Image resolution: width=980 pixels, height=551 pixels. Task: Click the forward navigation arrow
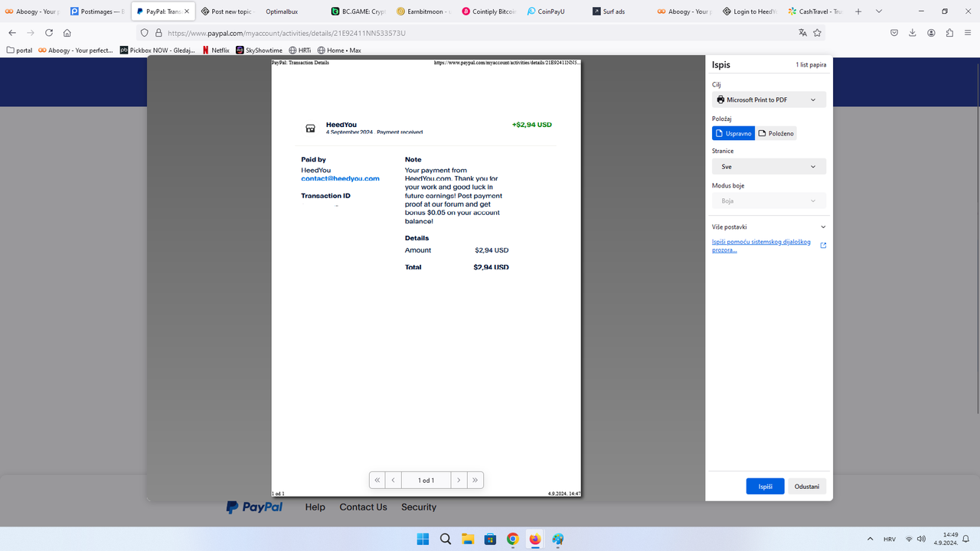[x=31, y=33]
